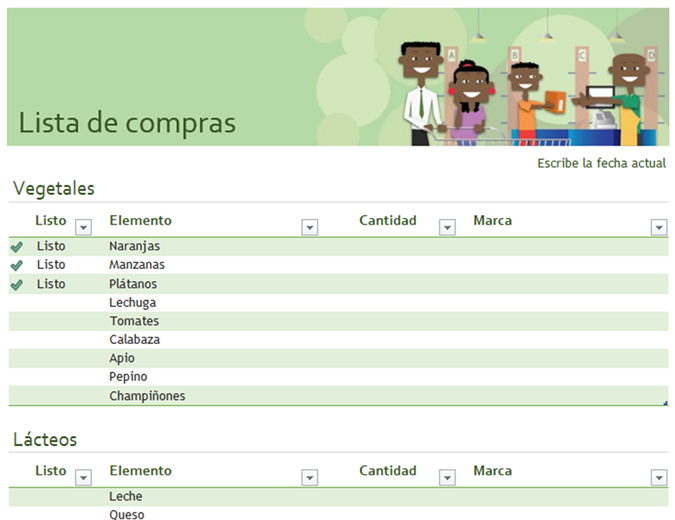The height and width of the screenshot is (520, 675).
Task: Select the Tomates cell
Action: click(134, 321)
